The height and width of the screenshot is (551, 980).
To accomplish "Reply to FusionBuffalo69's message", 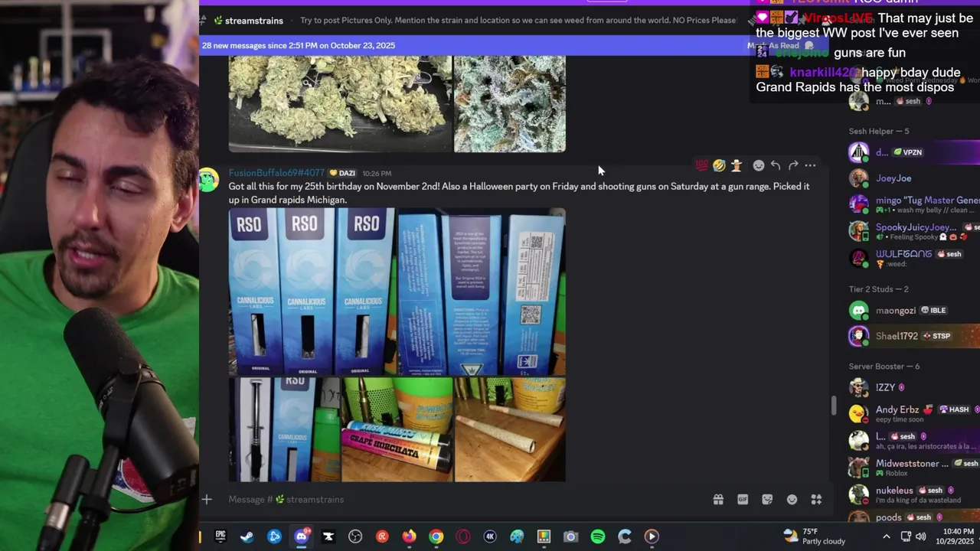I will click(x=776, y=165).
